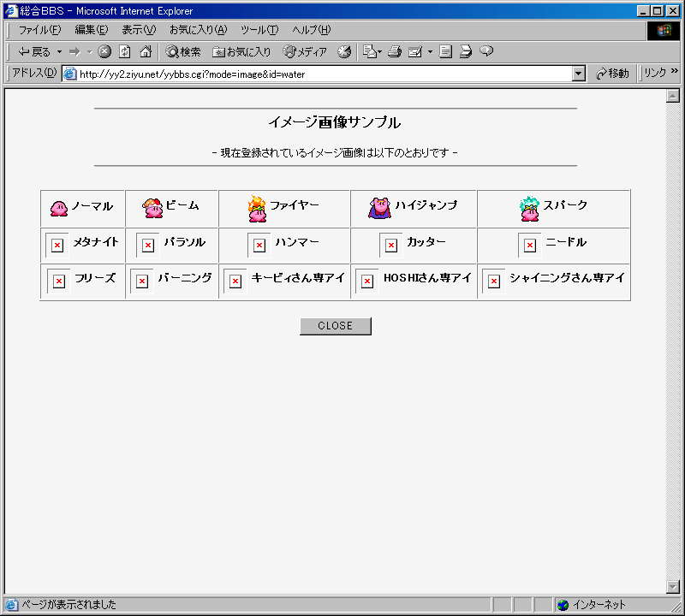Image resolution: width=685 pixels, height=616 pixels.
Task: Open the Forward history dropdown arrow
Action: coord(90,52)
